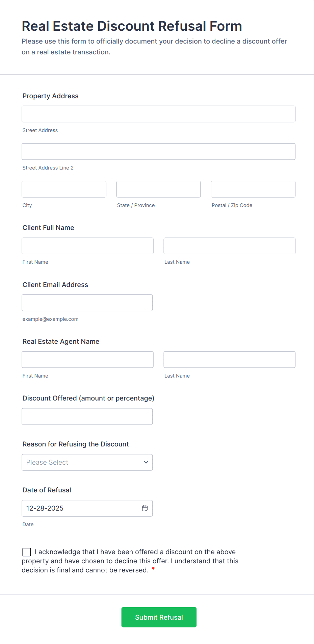Viewport: 314px width, 644px height.
Task: Focus the Agent First Name field
Action: tap(87, 360)
